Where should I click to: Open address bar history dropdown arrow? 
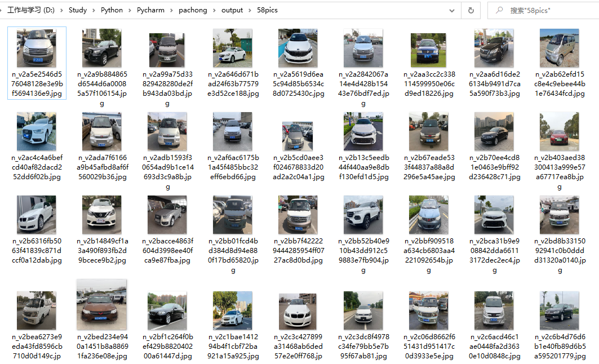pos(452,11)
